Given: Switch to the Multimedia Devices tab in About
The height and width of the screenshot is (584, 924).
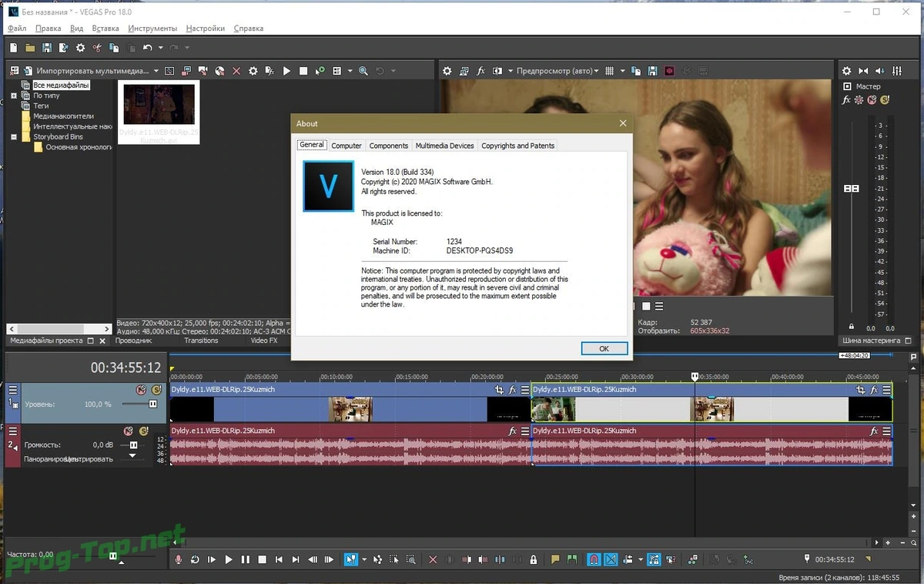Looking at the screenshot, I should [444, 146].
